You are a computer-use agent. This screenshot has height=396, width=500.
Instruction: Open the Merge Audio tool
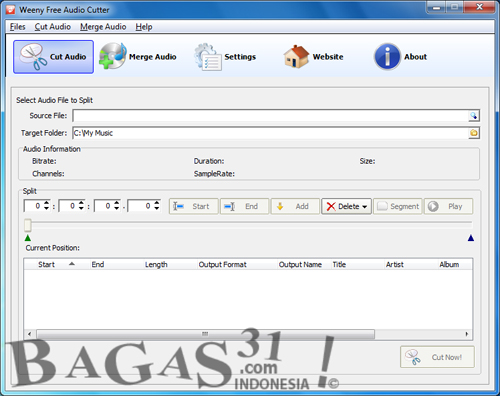coord(138,57)
